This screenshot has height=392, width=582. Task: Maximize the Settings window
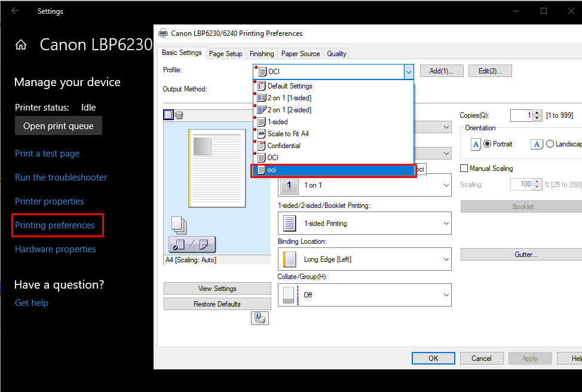coord(544,11)
